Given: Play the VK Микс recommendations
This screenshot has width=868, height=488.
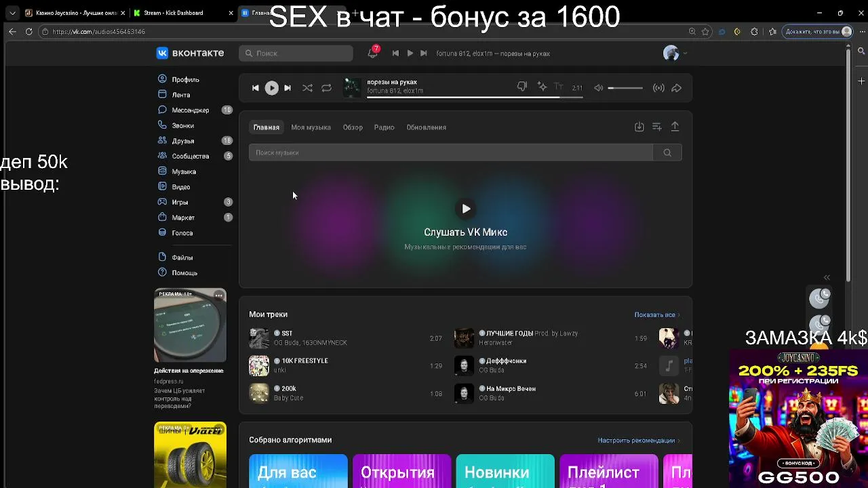Looking at the screenshot, I should click(x=466, y=209).
